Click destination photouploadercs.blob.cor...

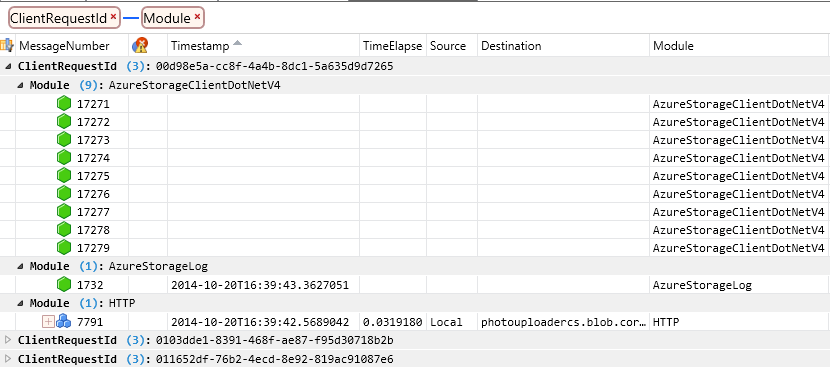[x=564, y=322]
